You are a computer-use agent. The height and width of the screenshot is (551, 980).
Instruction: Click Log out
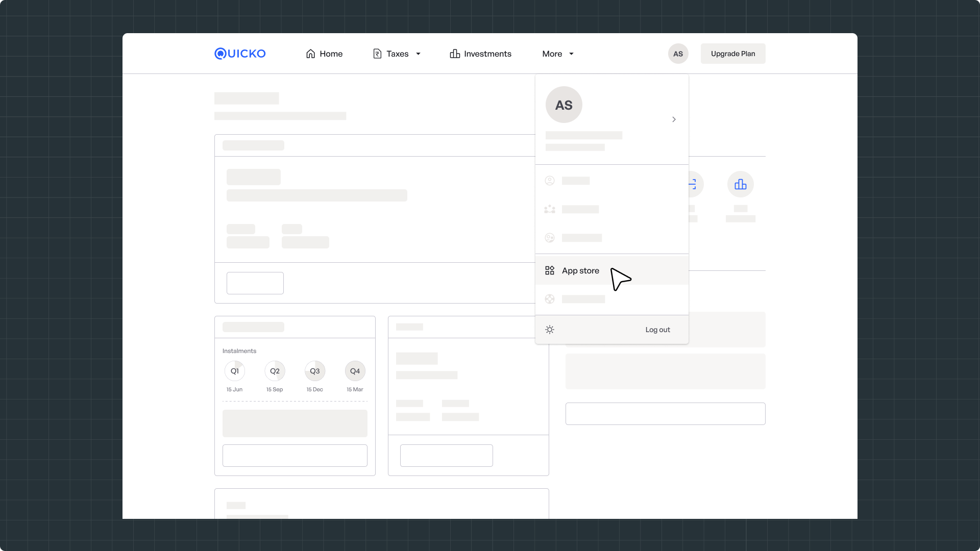(x=657, y=330)
